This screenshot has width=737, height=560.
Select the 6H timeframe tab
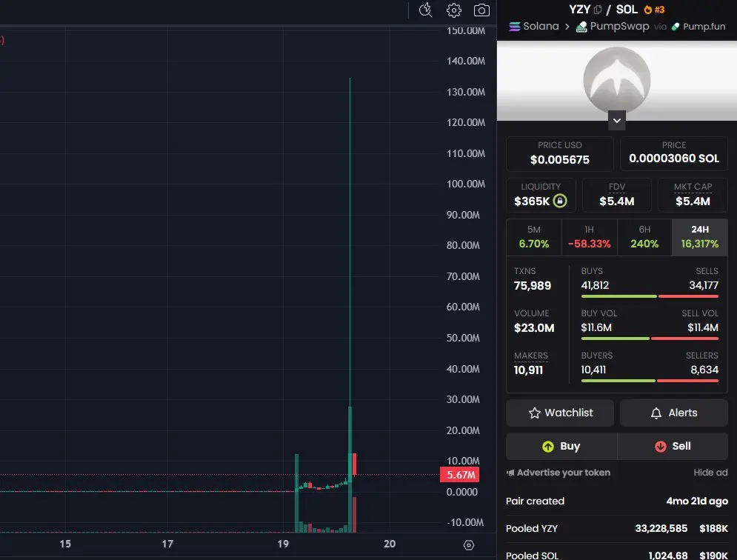tap(644, 237)
